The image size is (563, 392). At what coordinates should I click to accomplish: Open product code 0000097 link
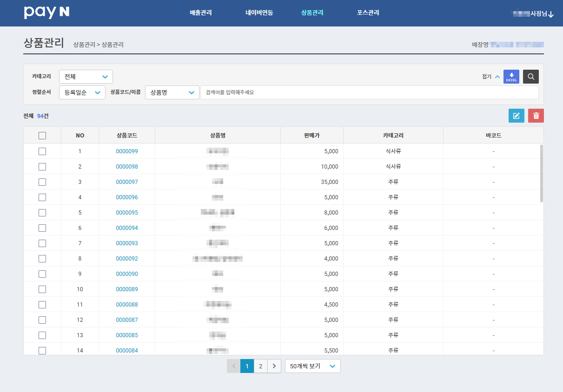point(127,182)
